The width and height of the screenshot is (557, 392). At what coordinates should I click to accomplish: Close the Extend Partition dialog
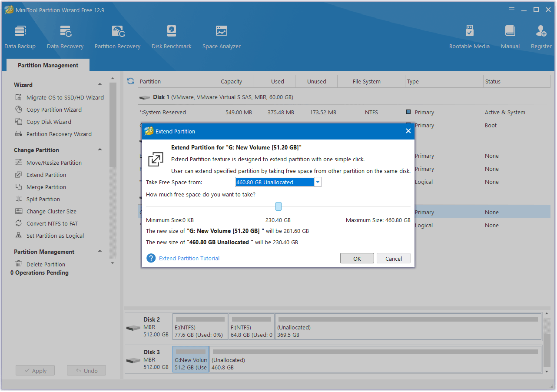408,131
